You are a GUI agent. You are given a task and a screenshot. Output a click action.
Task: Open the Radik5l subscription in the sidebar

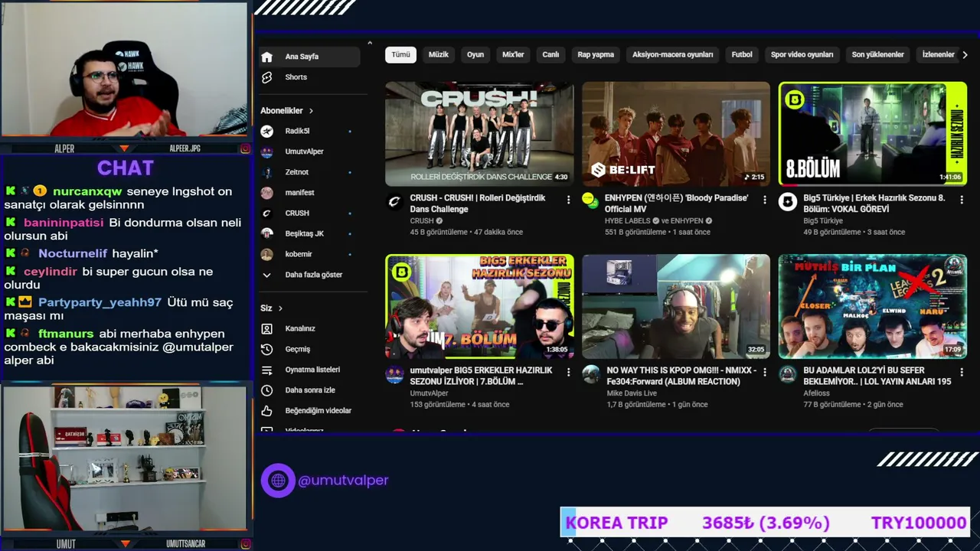pos(309,131)
